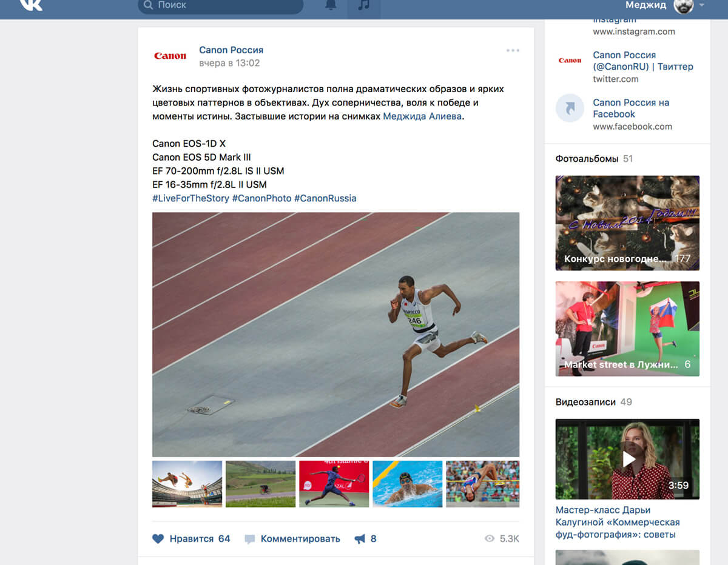Open the #CanonPhoto hashtag
Screen dimensions: 728x565
[x=261, y=198]
